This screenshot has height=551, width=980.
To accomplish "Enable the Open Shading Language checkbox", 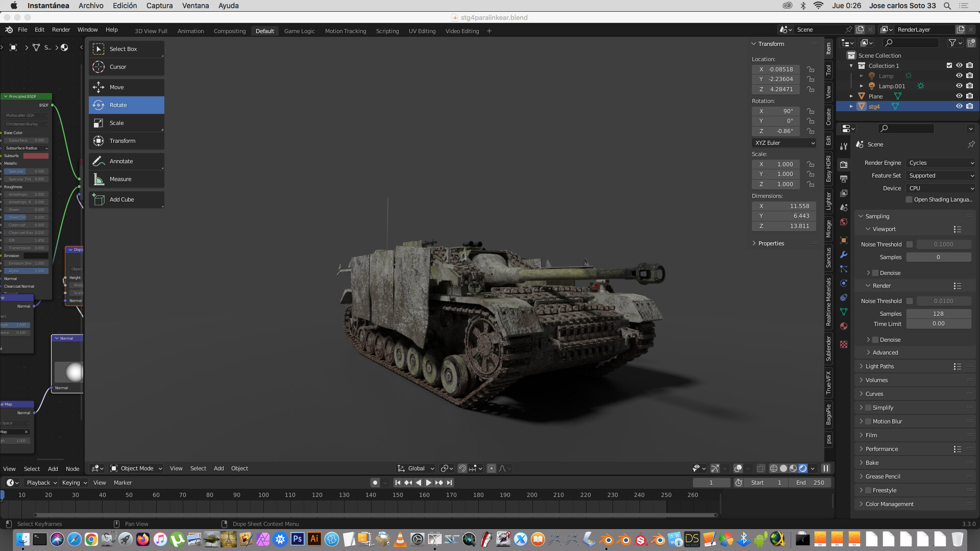I will 909,199.
